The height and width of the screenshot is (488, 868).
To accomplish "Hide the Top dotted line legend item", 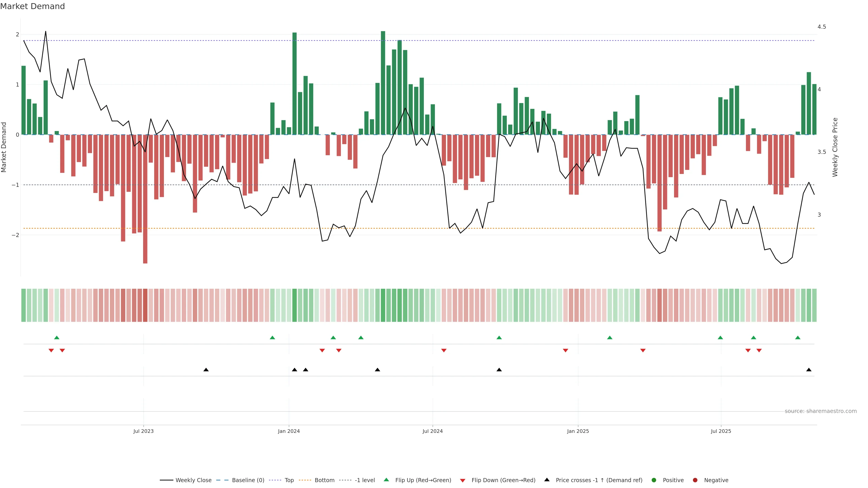I will (289, 480).
